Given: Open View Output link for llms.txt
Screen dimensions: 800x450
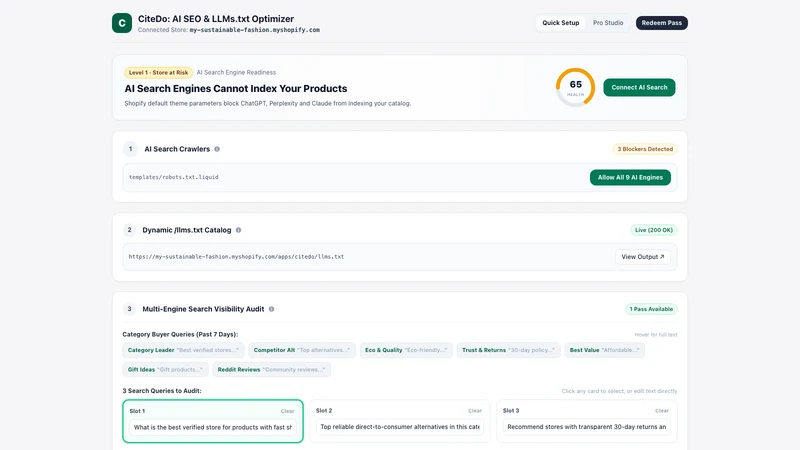Looking at the screenshot, I should click(x=643, y=257).
